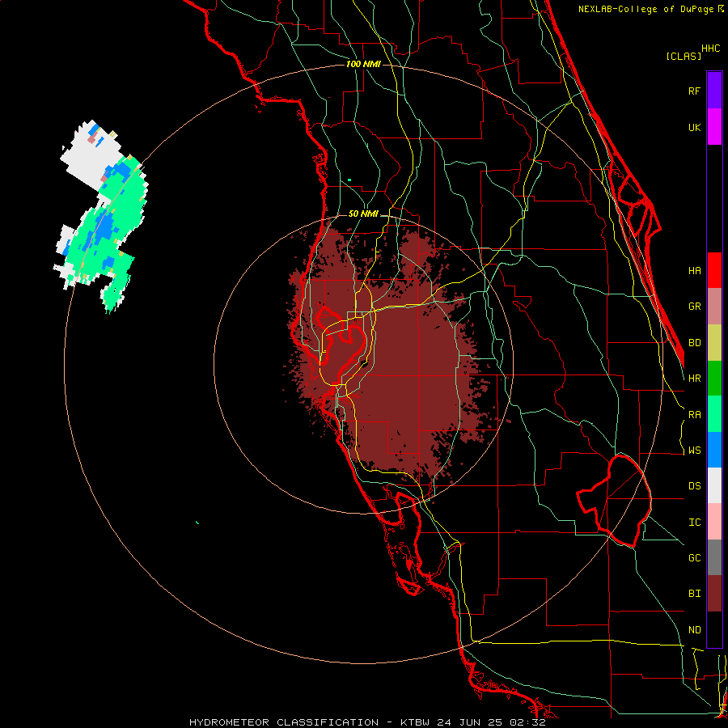728x728 pixels.
Task: Click the 'HR' legend label
Action: (694, 379)
